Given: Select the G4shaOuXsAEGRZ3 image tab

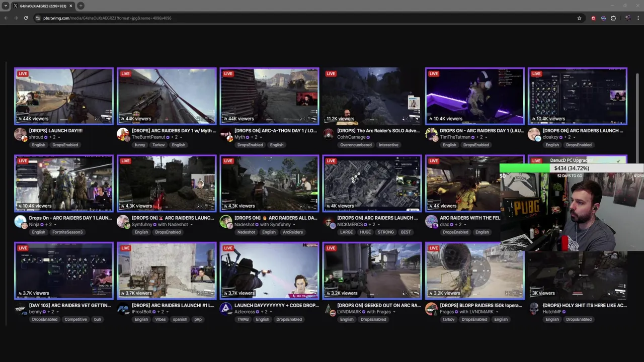Looking at the screenshot, I should pos(43,6).
